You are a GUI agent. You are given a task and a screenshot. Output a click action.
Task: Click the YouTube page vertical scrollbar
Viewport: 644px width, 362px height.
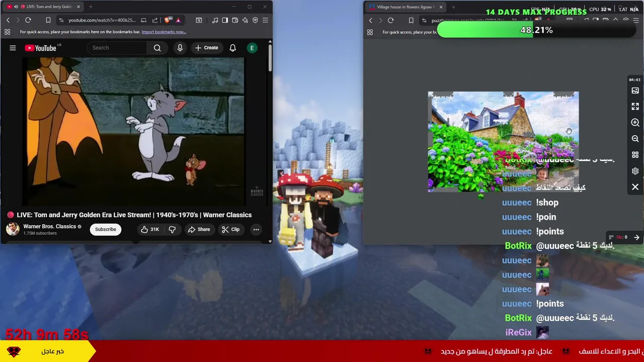point(270,58)
